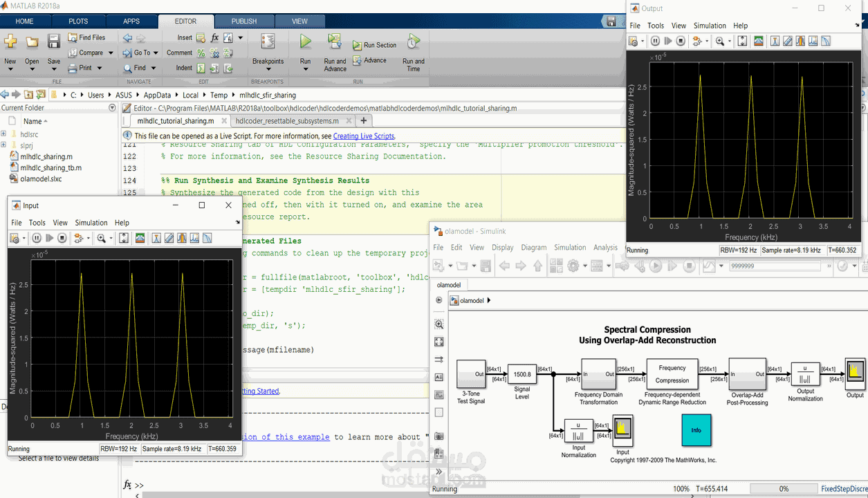Click the Frequency Compression block

tap(672, 374)
